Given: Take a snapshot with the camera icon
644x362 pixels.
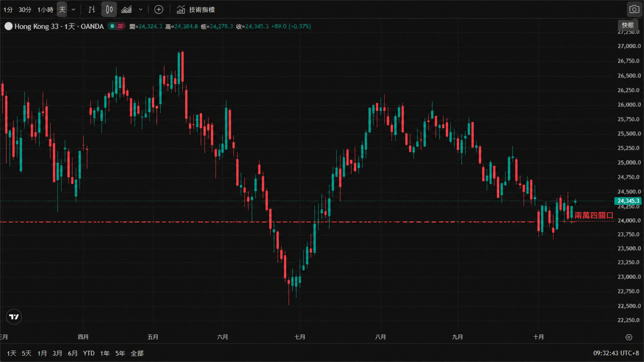Looking at the screenshot, I should [634, 9].
